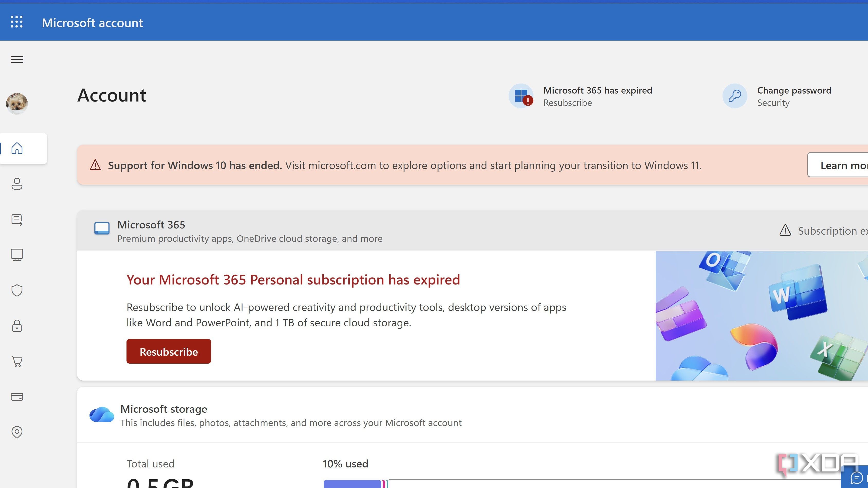Open Address book location pin icon

[x=17, y=432]
